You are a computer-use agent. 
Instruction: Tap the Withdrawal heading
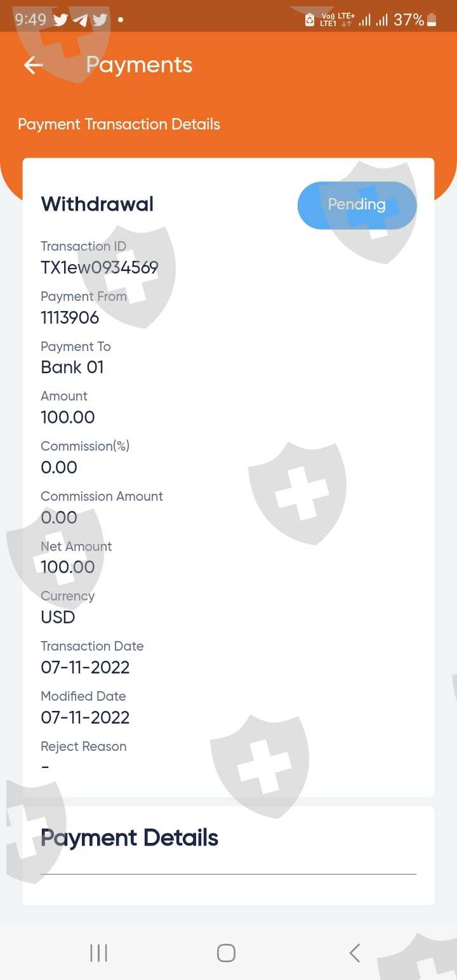97,204
